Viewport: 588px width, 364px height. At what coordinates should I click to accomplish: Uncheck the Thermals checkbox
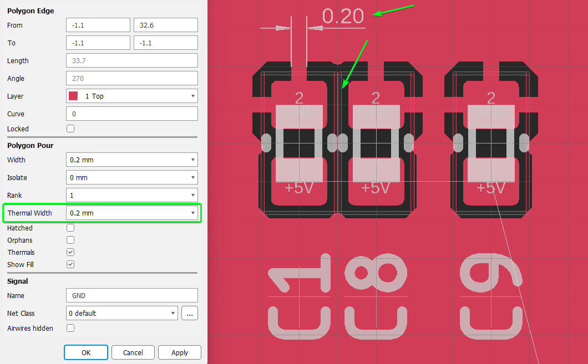tap(70, 252)
